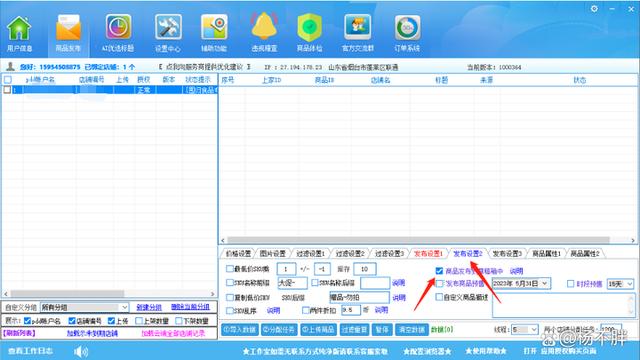
Task: Click the speaker sound icon in bottom bar
Action: pyautogui.click(x=81, y=351)
